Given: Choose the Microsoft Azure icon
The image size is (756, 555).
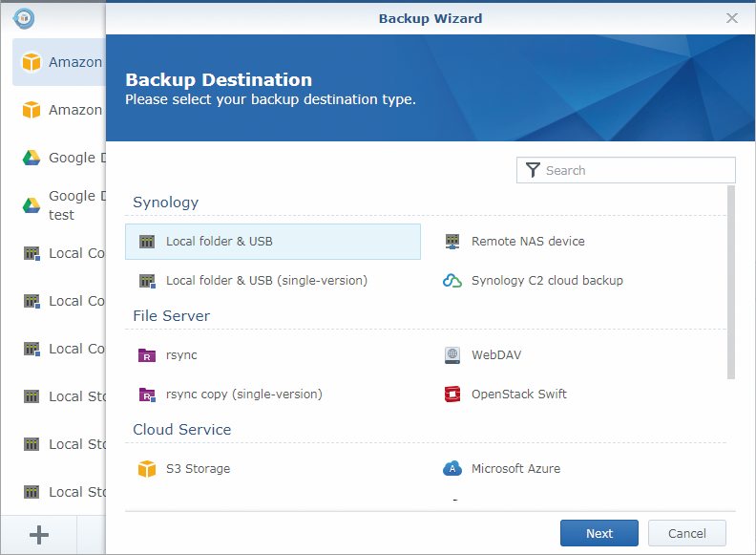Looking at the screenshot, I should pyautogui.click(x=452, y=469).
